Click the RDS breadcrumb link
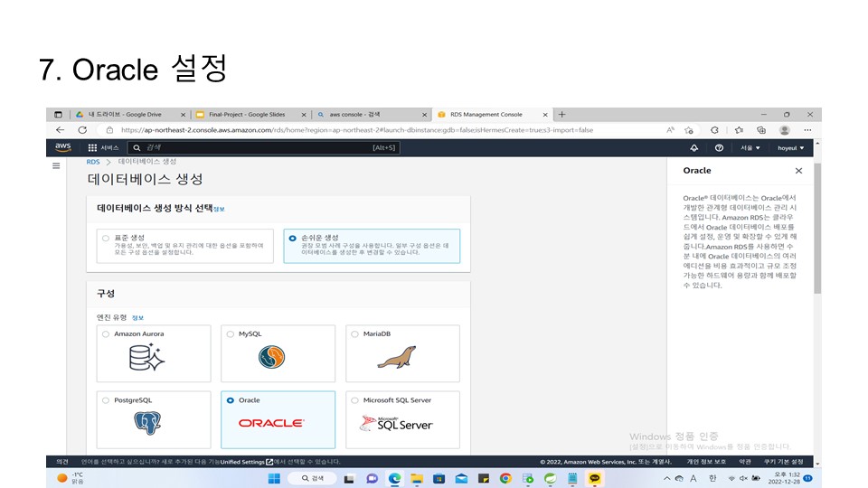 (93, 162)
